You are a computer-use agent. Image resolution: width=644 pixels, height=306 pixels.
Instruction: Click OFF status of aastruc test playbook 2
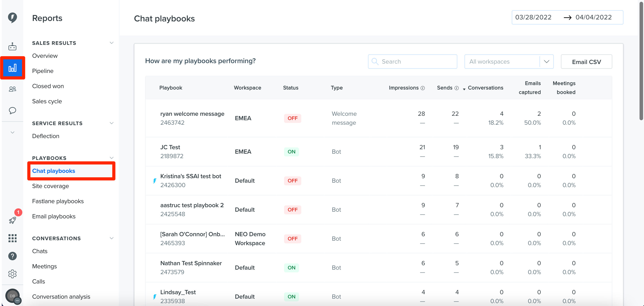tap(293, 210)
